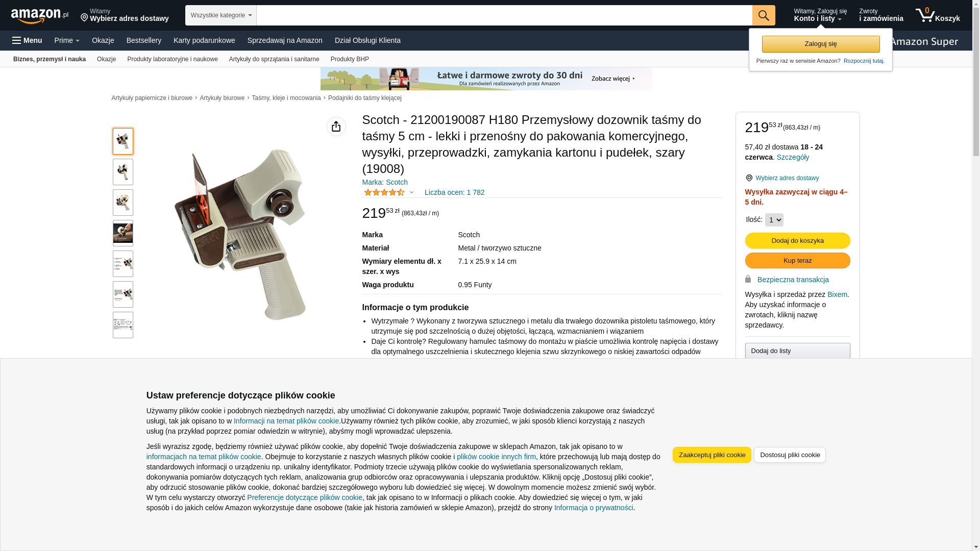Open the Karty podarunkowe nav item
The image size is (980, 551).
[x=204, y=40]
